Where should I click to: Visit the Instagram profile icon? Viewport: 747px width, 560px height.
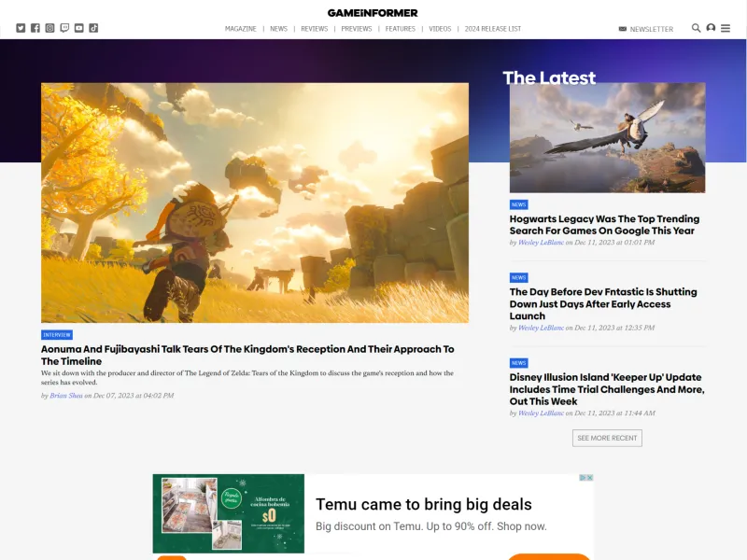click(49, 28)
